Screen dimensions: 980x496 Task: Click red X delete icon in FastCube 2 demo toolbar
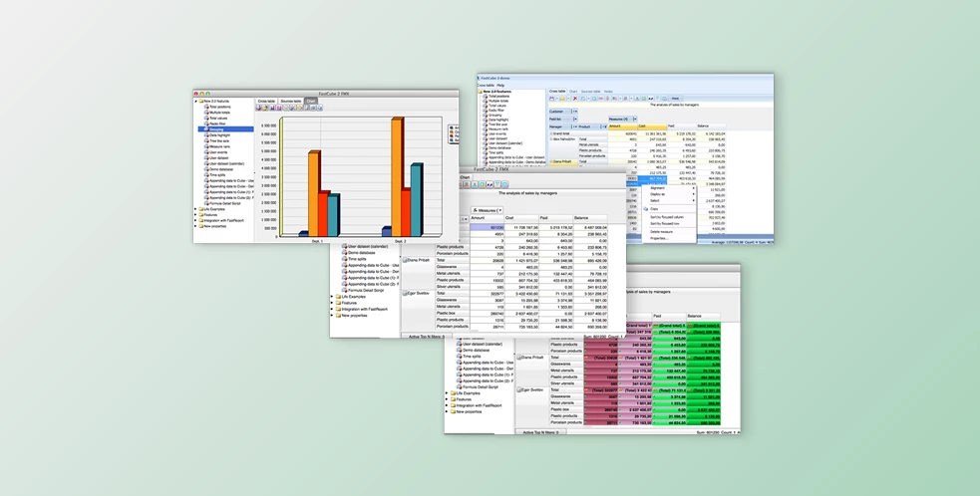pyautogui.click(x=575, y=98)
